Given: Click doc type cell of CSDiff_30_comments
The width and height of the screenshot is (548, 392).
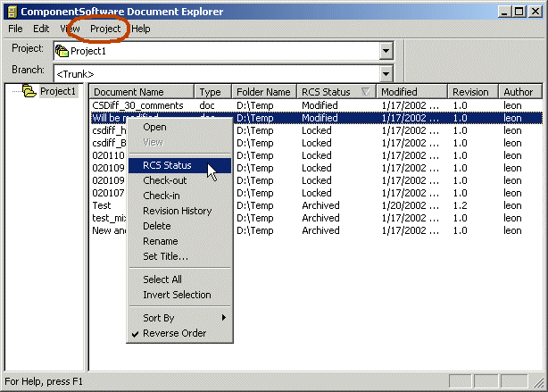Looking at the screenshot, I should (207, 105).
